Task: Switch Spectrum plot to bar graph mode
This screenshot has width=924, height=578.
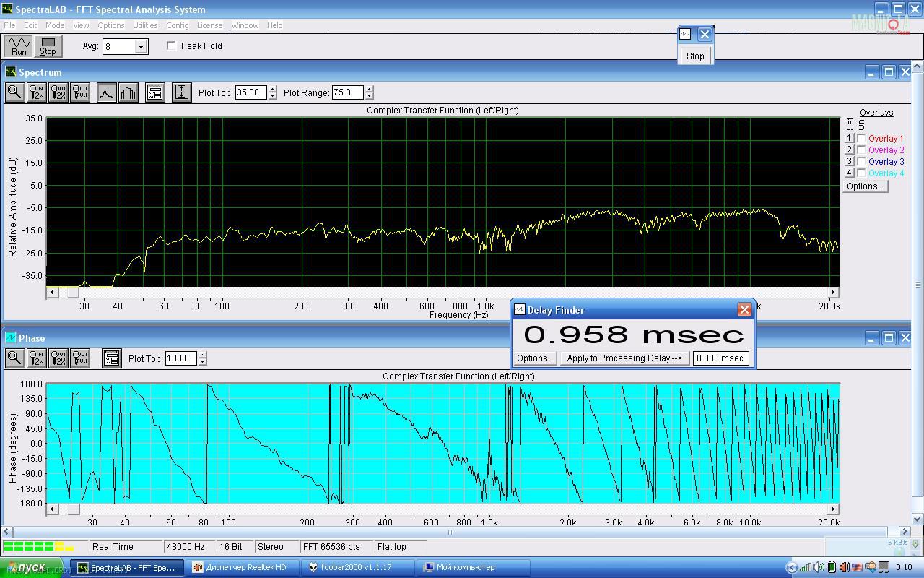Action: pyautogui.click(x=128, y=92)
